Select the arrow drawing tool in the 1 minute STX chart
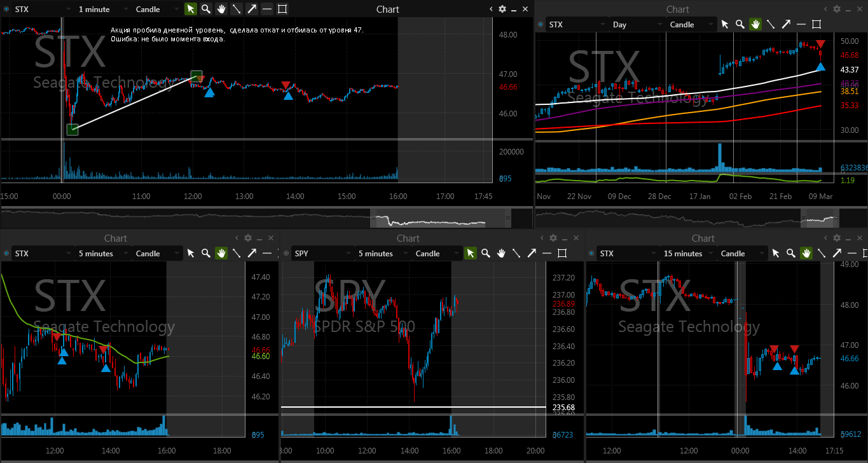The height and width of the screenshot is (463, 868). pyautogui.click(x=252, y=9)
